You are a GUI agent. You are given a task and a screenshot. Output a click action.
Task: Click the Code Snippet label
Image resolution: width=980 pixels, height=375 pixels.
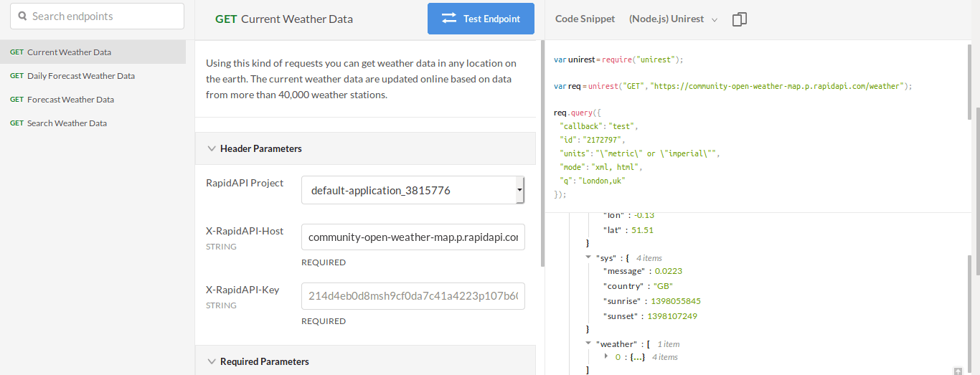(585, 19)
